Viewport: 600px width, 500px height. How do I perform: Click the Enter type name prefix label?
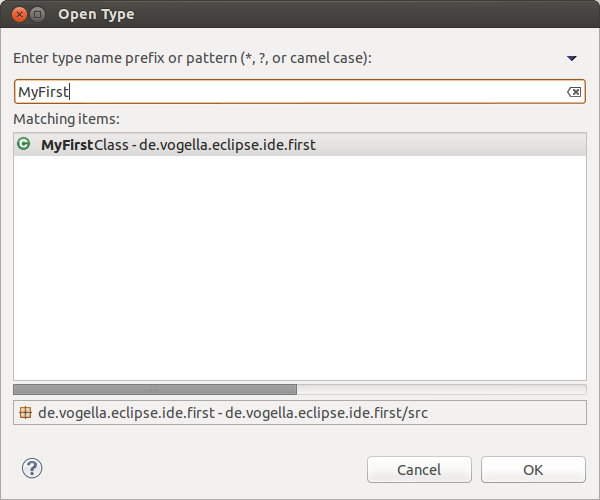(192, 58)
